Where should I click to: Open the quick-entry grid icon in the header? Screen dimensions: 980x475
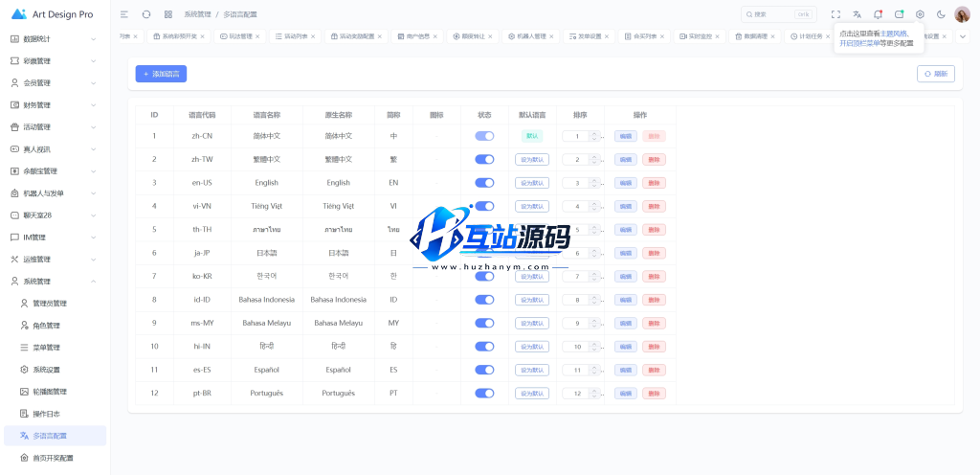pyautogui.click(x=168, y=14)
